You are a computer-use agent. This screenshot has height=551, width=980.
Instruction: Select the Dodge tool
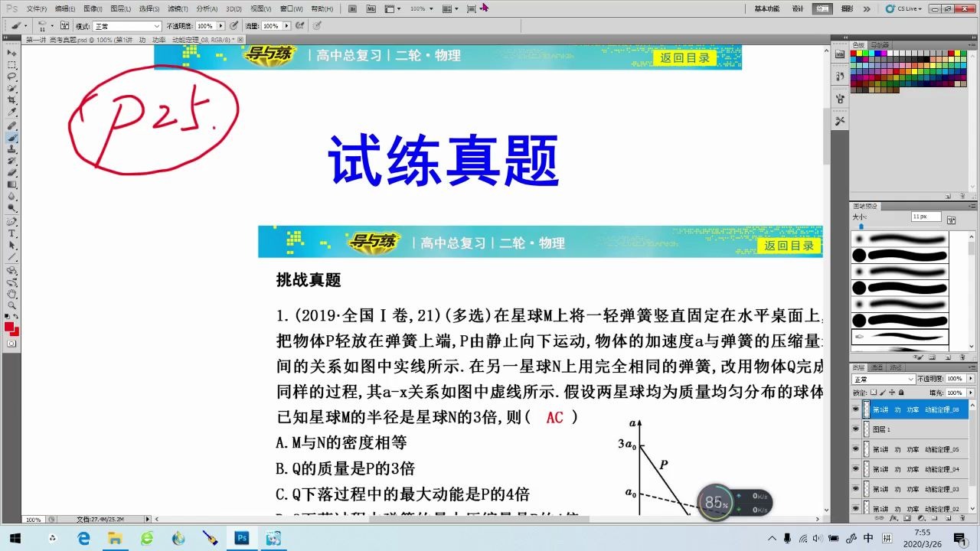pyautogui.click(x=11, y=209)
